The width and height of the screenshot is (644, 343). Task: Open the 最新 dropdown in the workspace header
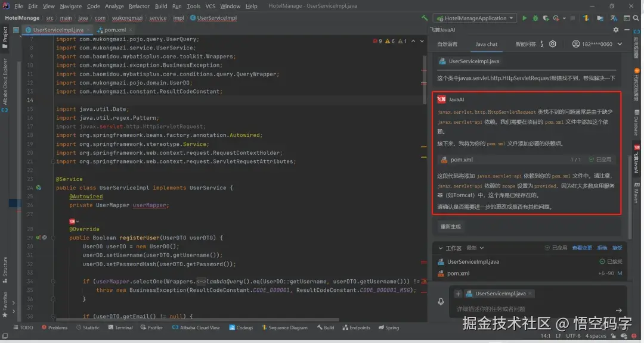[475, 248]
